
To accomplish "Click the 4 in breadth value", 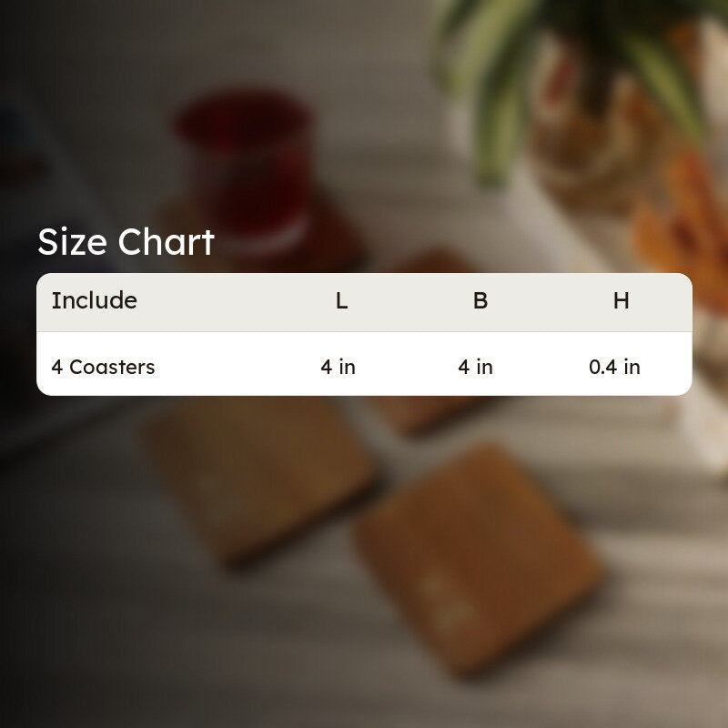I will [475, 368].
